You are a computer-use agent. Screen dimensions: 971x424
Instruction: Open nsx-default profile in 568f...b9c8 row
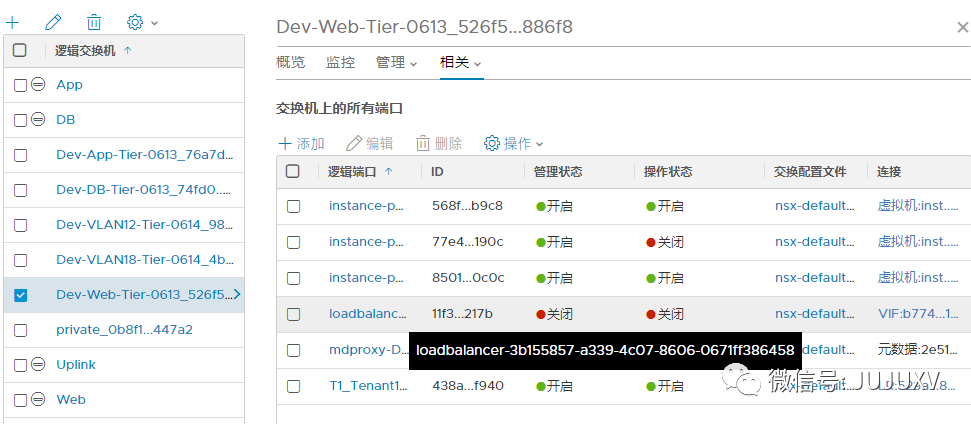[x=815, y=206]
